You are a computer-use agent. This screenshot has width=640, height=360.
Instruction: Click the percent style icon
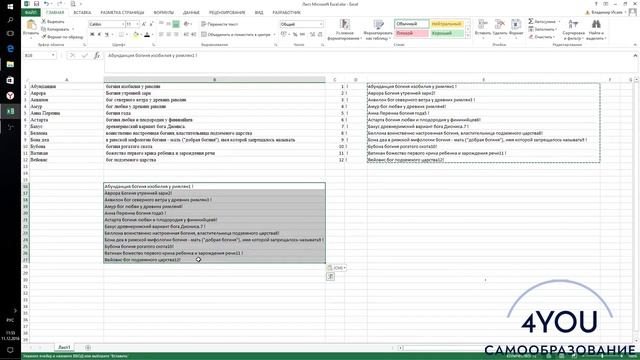(x=295, y=35)
